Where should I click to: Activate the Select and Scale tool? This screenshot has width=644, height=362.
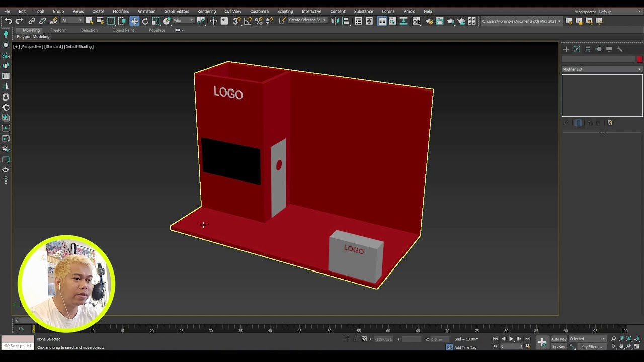click(156, 21)
